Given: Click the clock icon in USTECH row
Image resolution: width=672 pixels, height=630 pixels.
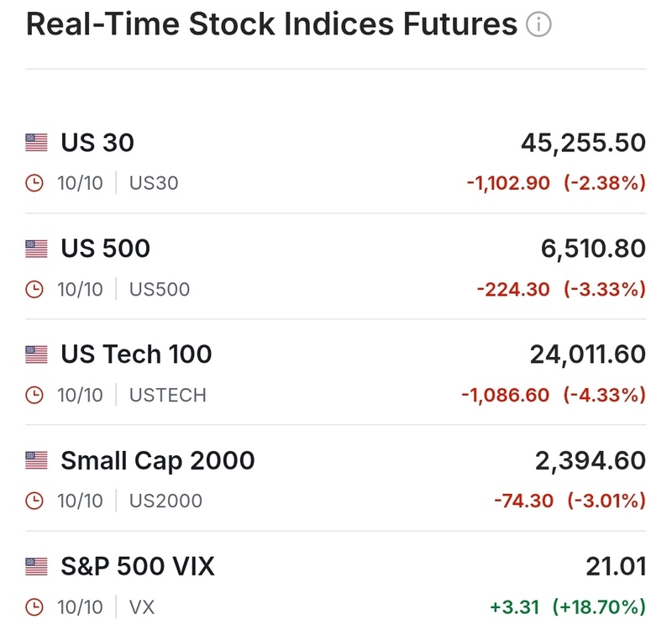Looking at the screenshot, I should click(34, 395).
